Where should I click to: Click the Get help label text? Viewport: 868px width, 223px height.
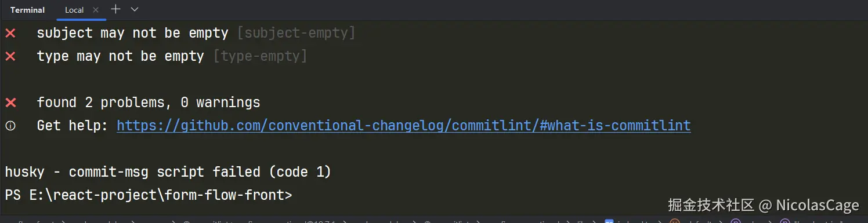[73, 126]
